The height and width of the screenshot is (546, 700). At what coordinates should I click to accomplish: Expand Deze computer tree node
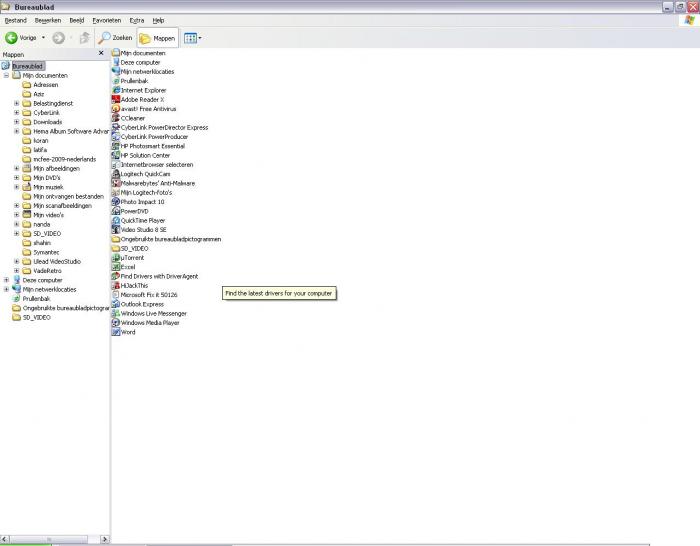6,280
